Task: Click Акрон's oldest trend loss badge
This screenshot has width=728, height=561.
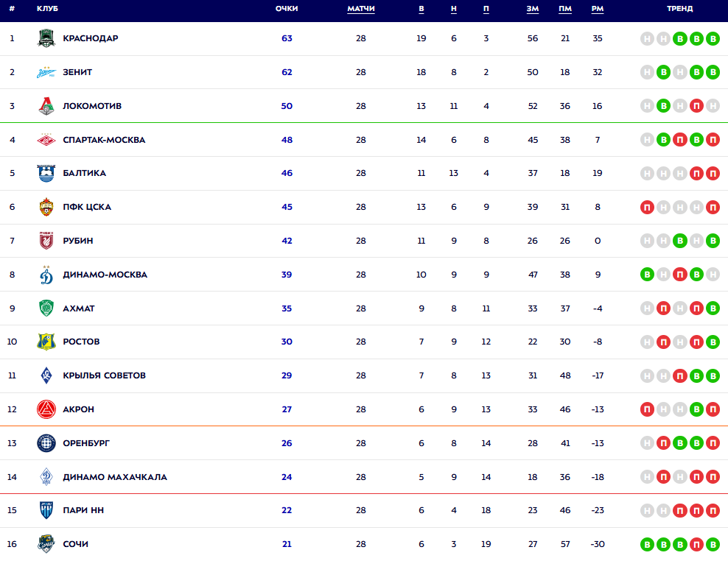Action: coord(647,409)
